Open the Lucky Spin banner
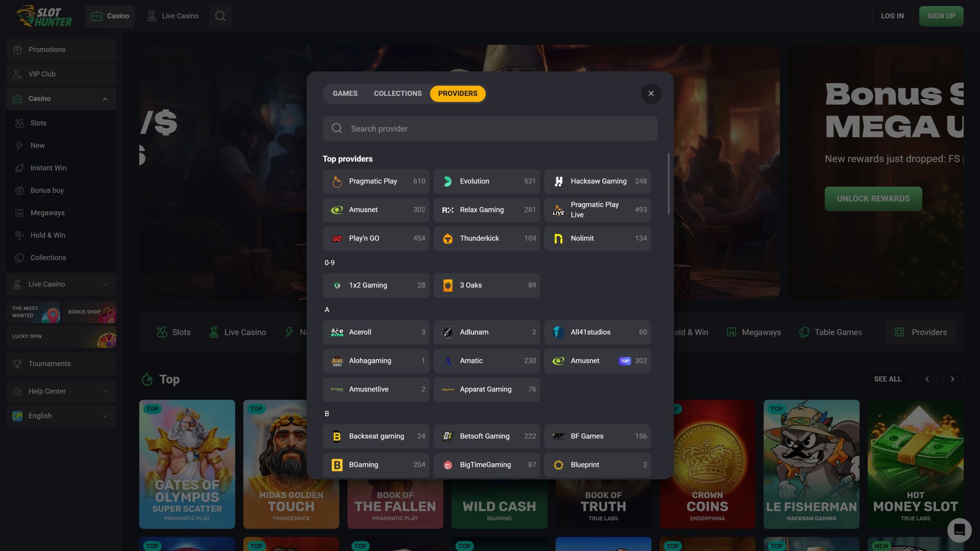Screen dimensions: 980x551 61,337
